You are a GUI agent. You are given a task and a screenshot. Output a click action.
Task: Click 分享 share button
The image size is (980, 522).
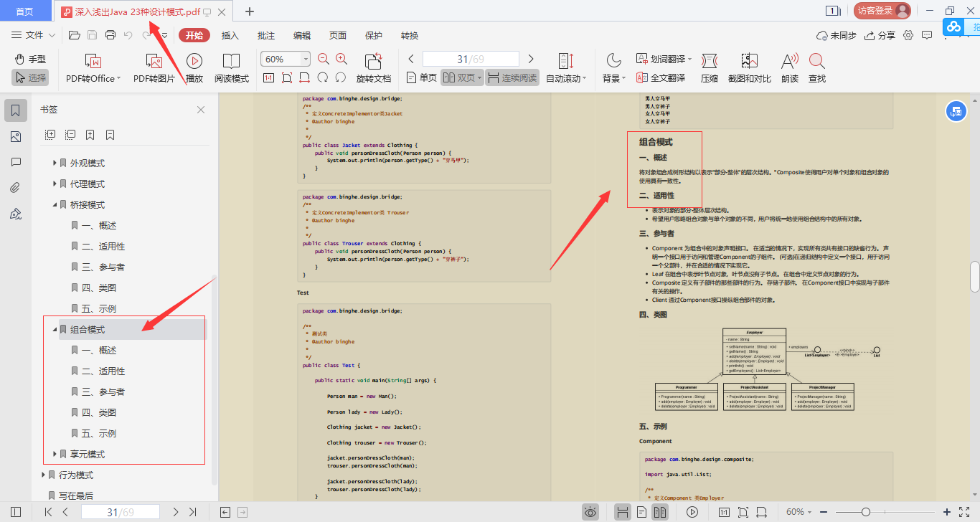click(x=880, y=35)
